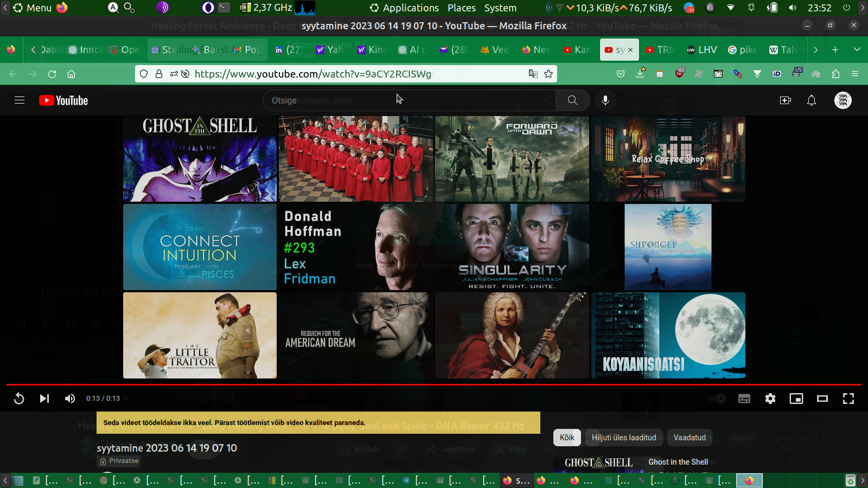The height and width of the screenshot is (488, 868).
Task: Open the system volume speaker icon
Action: point(793,8)
